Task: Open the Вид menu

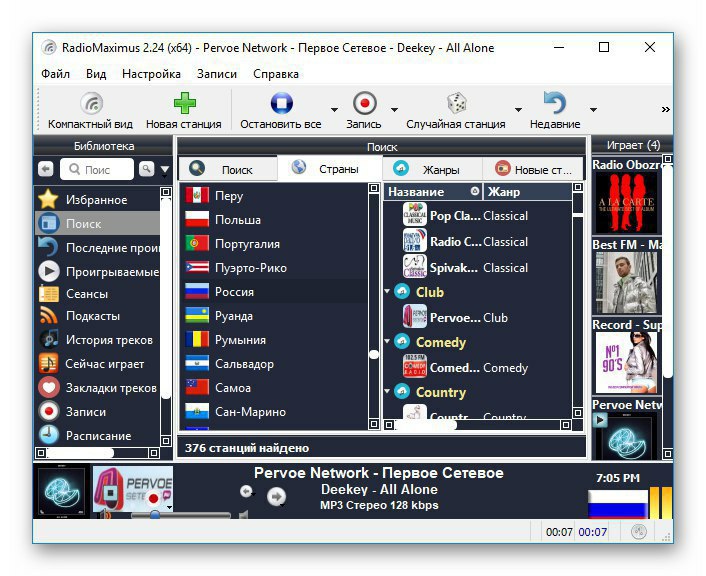Action: 96,74
